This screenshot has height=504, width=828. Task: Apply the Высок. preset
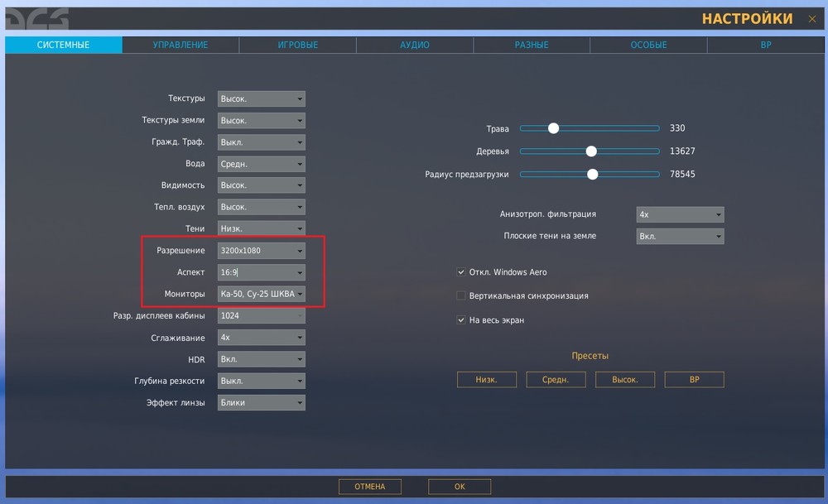(x=624, y=380)
